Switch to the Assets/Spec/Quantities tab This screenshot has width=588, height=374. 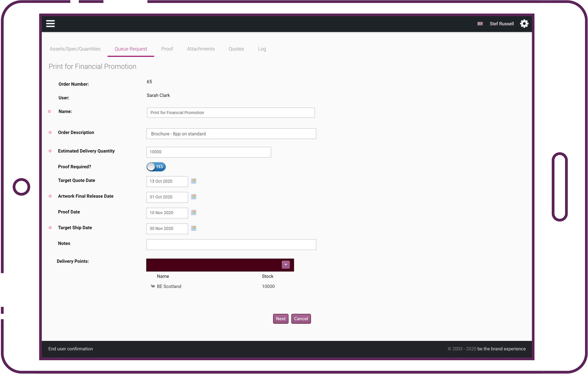point(75,49)
